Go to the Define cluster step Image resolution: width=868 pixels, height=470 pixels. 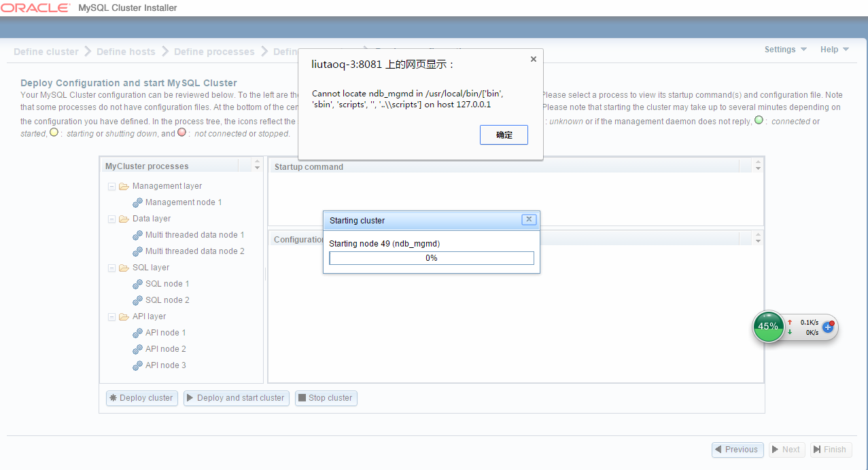click(46, 52)
